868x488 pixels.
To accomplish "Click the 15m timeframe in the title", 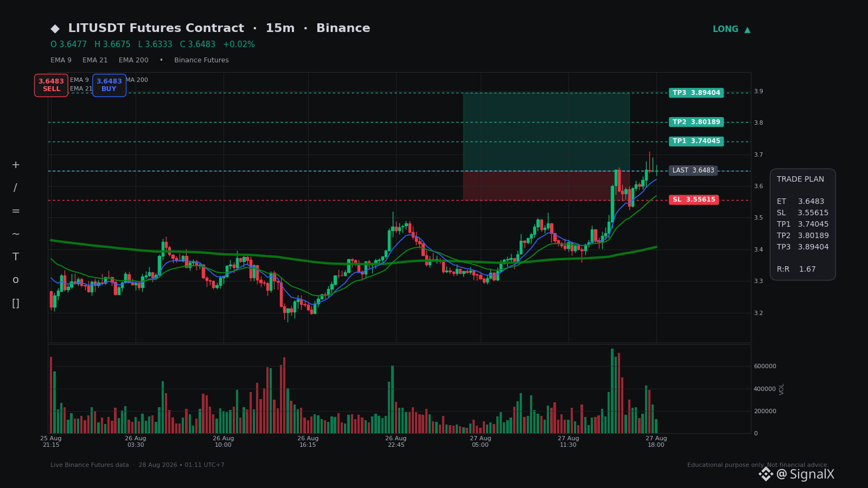I will (x=280, y=28).
